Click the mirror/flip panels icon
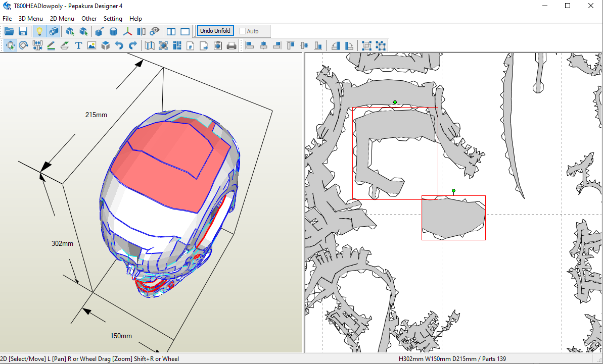The image size is (603, 364). pos(141,31)
